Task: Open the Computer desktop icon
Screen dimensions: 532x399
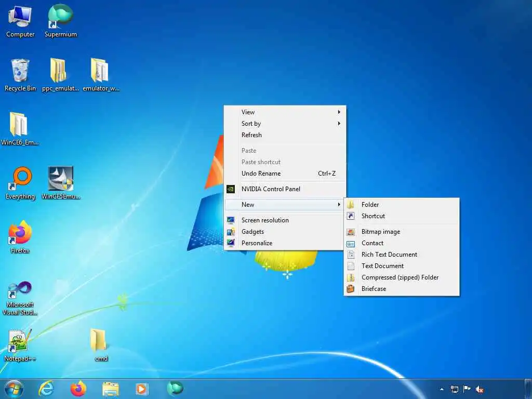Action: pyautogui.click(x=20, y=22)
